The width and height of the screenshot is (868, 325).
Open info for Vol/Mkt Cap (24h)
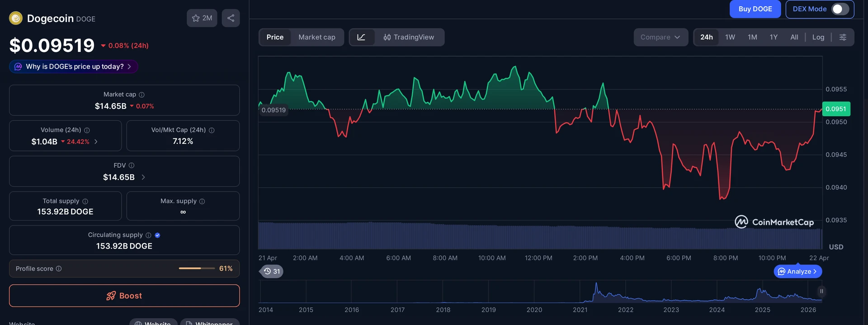[x=212, y=130]
